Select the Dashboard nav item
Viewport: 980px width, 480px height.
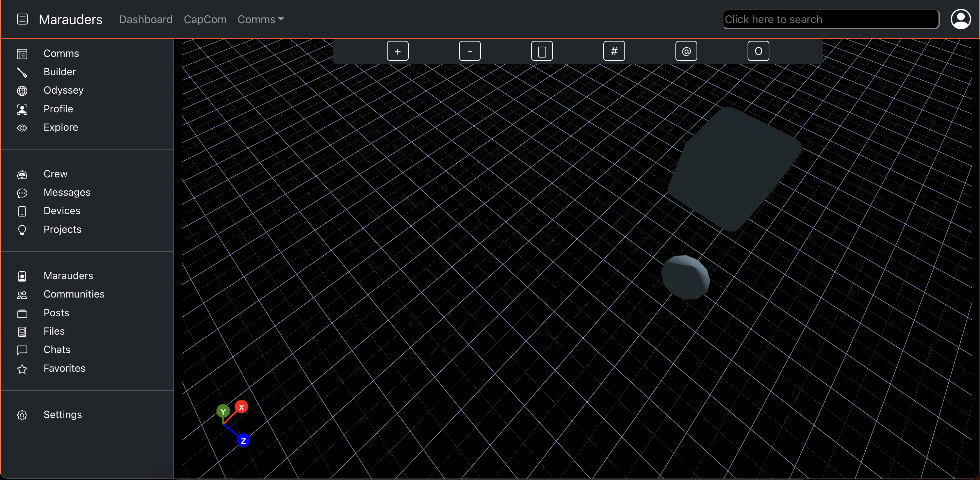point(146,19)
